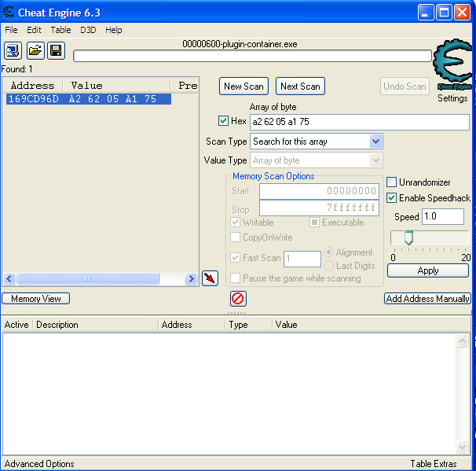Click the red clear address list icon
The image size is (476, 471).
click(238, 299)
